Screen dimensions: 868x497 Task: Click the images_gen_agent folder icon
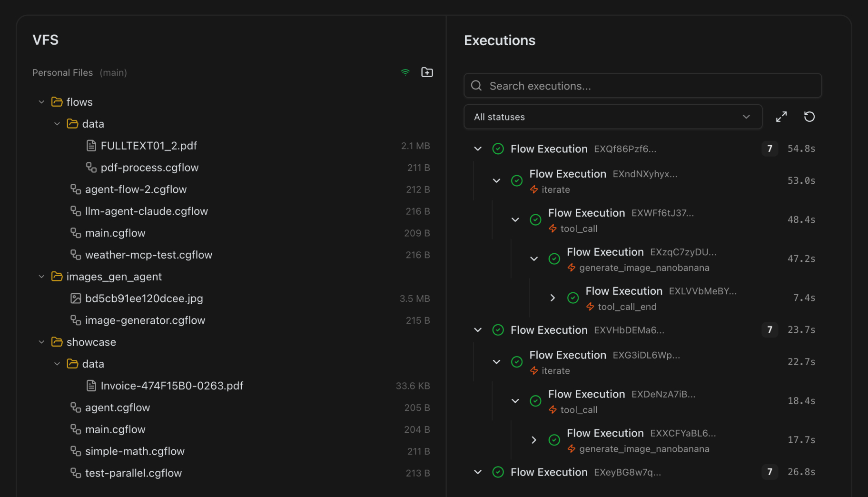click(x=57, y=277)
